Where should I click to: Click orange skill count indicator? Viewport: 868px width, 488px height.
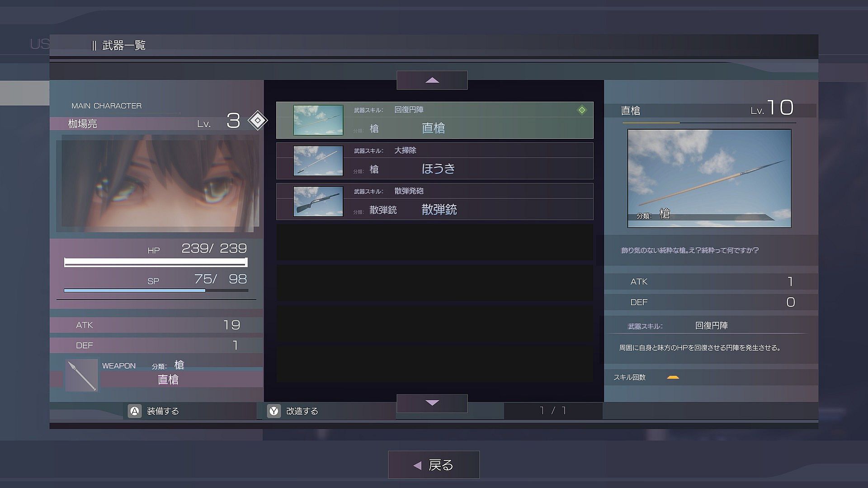click(x=673, y=377)
